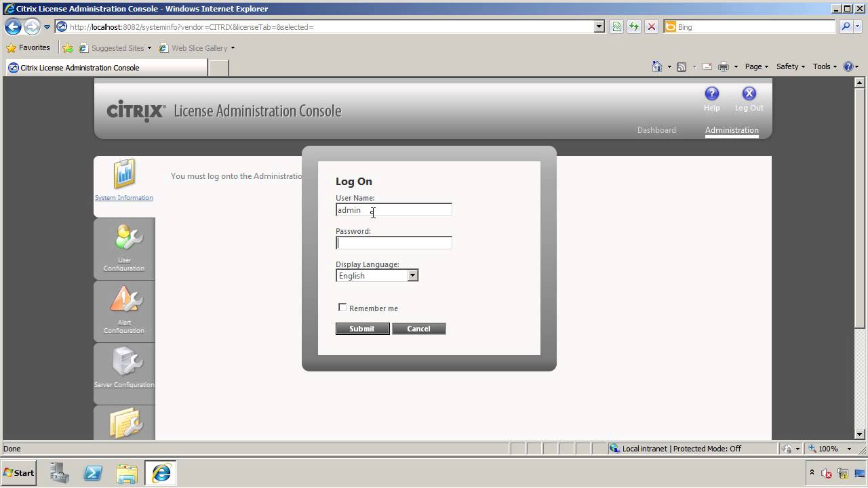Switch to the Dashboard tab
This screenshot has height=488, width=868.
pyautogui.click(x=656, y=130)
